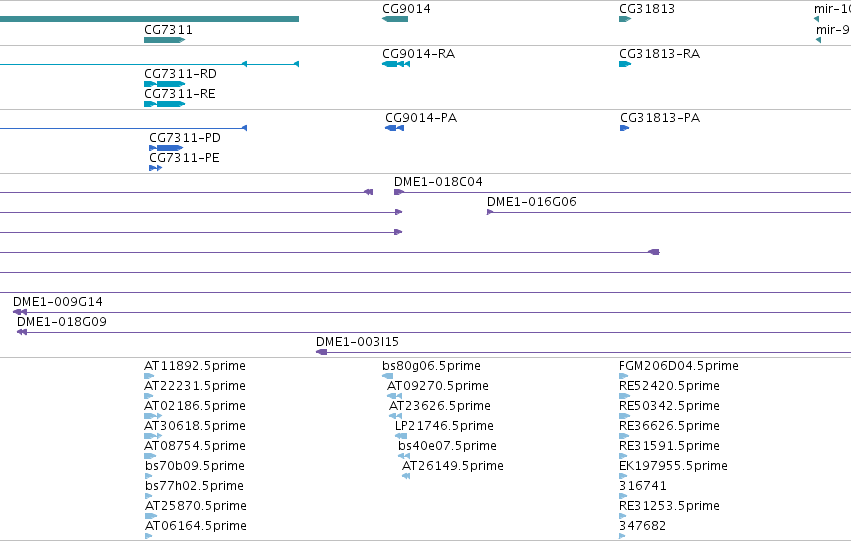This screenshot has width=851, height=541.
Task: Select the bs80g06.5prime EST
Action: pyautogui.click(x=388, y=376)
